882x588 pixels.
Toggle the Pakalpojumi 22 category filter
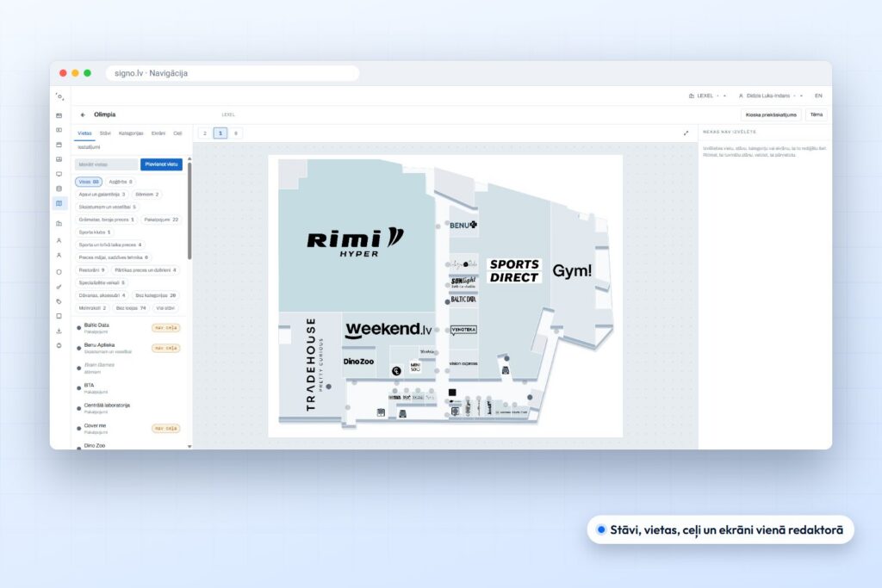[x=161, y=220]
